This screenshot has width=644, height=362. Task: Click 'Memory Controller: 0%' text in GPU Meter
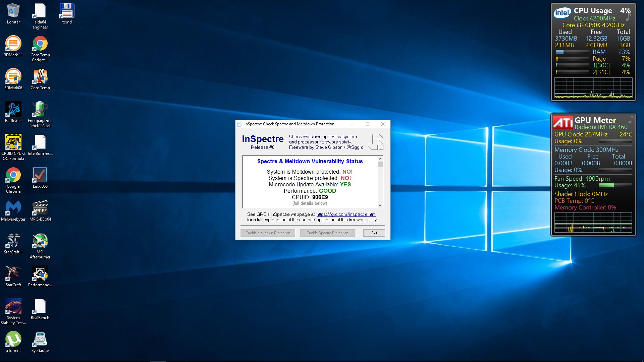pos(585,207)
